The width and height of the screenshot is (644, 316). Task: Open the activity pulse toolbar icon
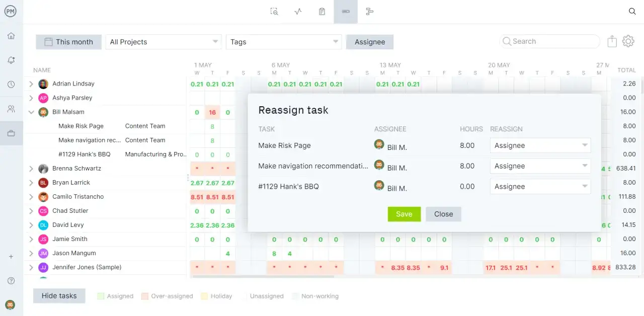click(298, 12)
